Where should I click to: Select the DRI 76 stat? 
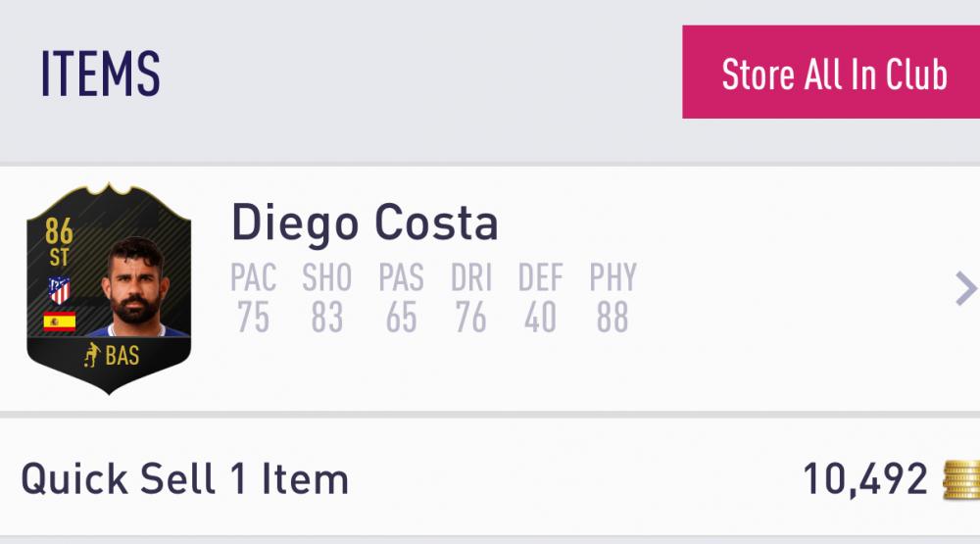471,298
